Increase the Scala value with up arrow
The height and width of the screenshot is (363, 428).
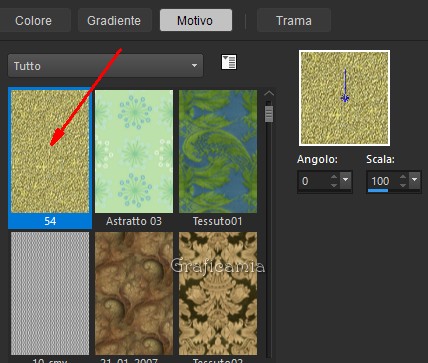coord(403,177)
